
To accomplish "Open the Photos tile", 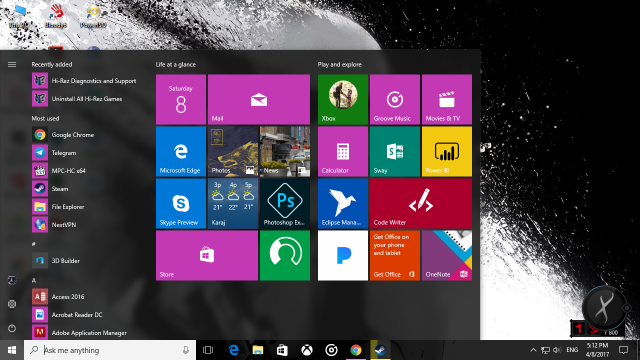I will click(x=233, y=151).
